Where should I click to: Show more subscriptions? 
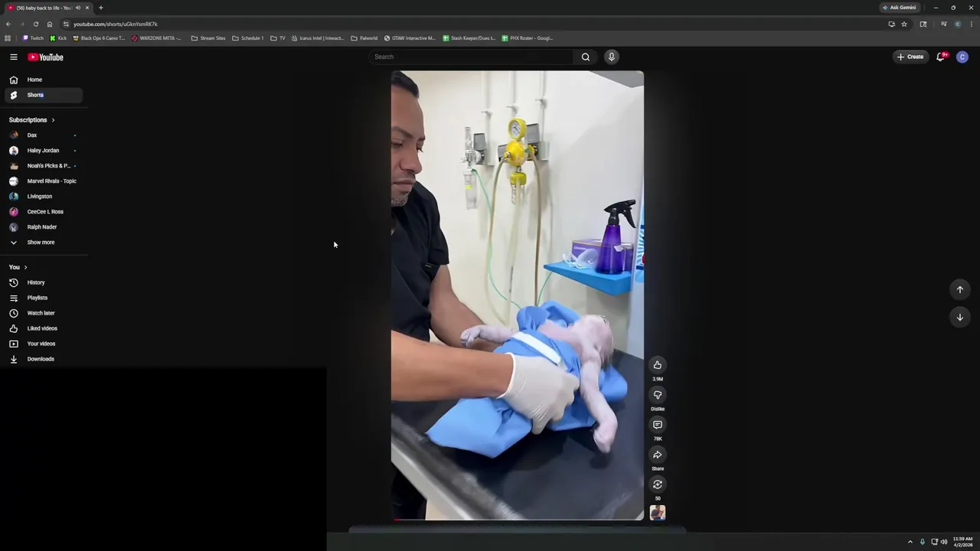pyautogui.click(x=41, y=243)
